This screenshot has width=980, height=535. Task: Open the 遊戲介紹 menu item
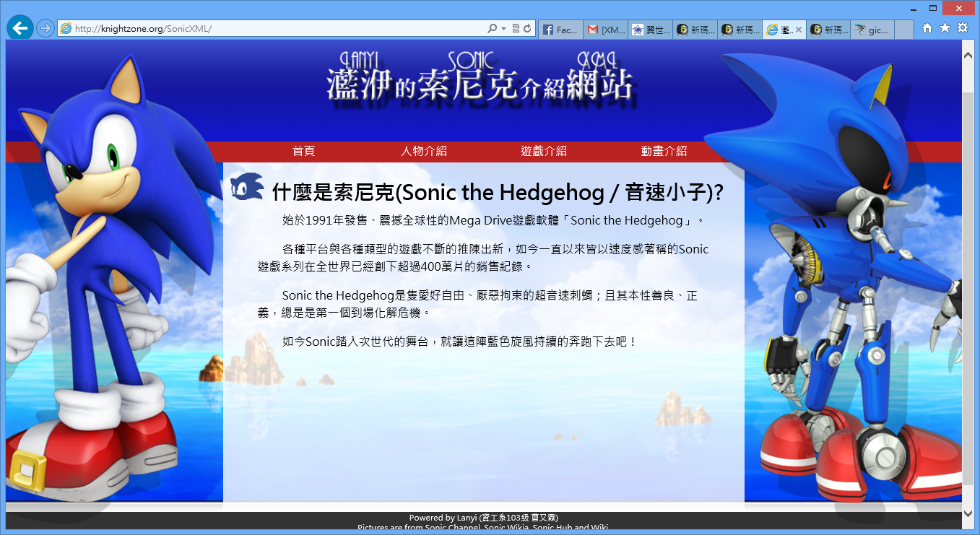tap(544, 151)
